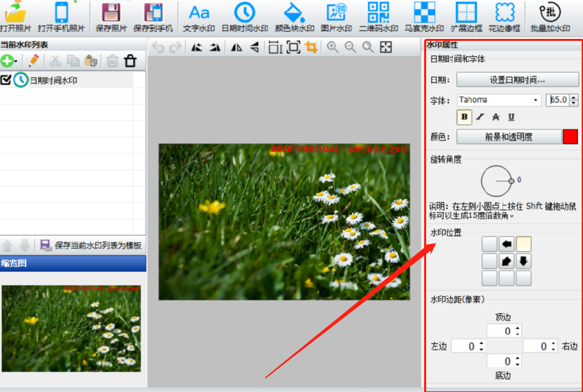Click the move watermark up arrow
The image size is (583, 392).
tap(8, 245)
